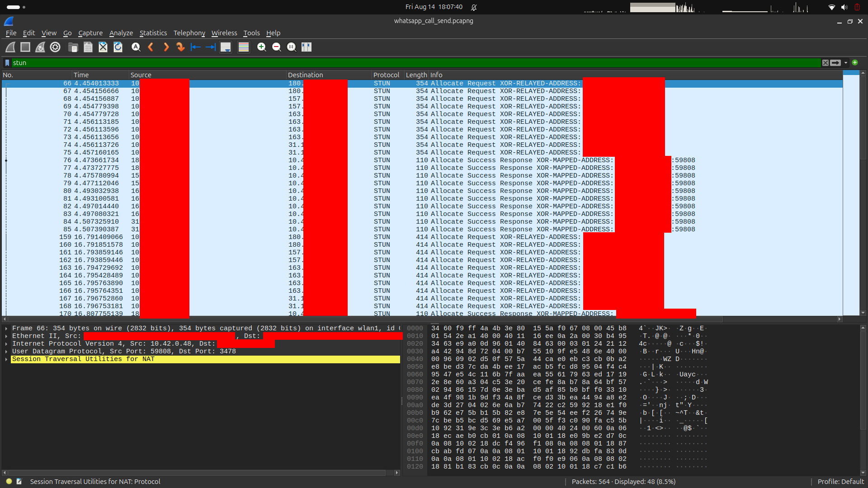Click the intelligent scrollbar minimap strip
868x488 pixels.
pyautogui.click(x=851, y=193)
